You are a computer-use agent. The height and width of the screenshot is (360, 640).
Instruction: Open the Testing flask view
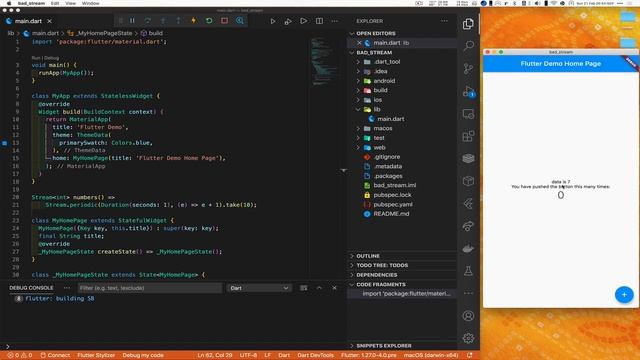tap(468, 271)
